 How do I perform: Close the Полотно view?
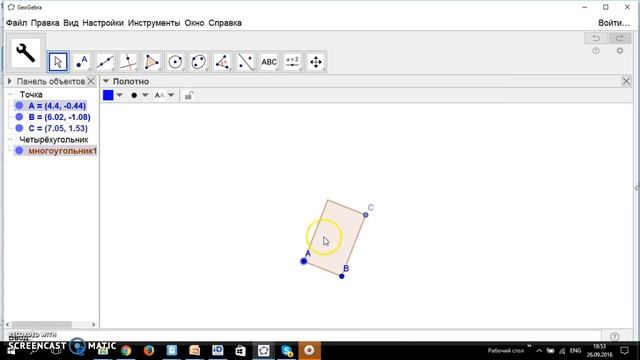(627, 81)
